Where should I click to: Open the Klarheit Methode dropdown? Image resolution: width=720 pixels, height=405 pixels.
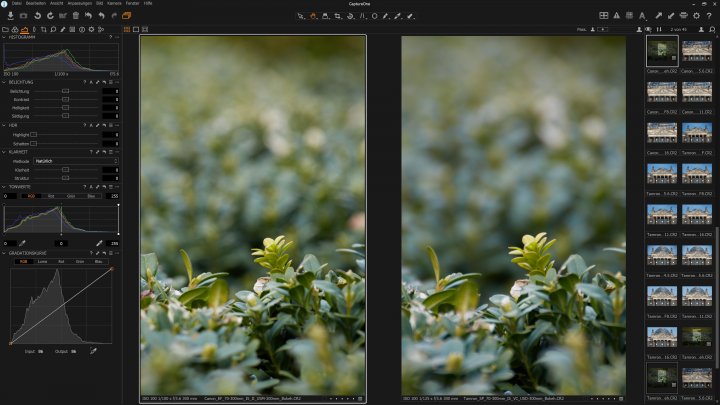[x=75, y=160]
